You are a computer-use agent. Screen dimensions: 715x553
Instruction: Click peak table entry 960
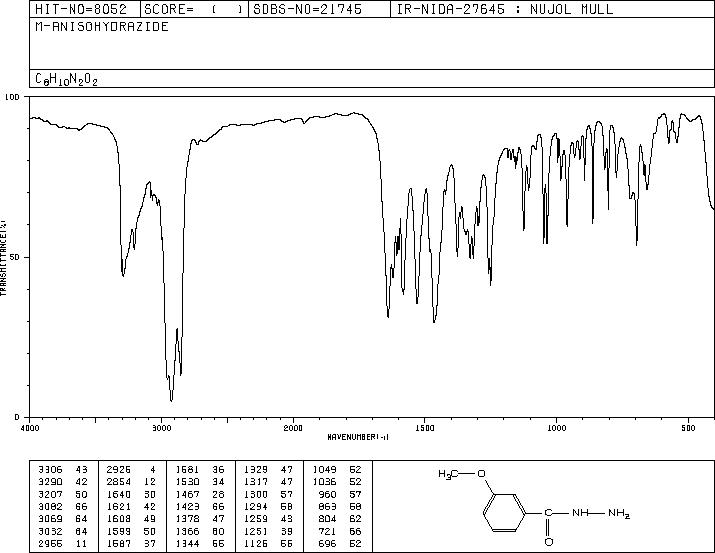click(327, 494)
